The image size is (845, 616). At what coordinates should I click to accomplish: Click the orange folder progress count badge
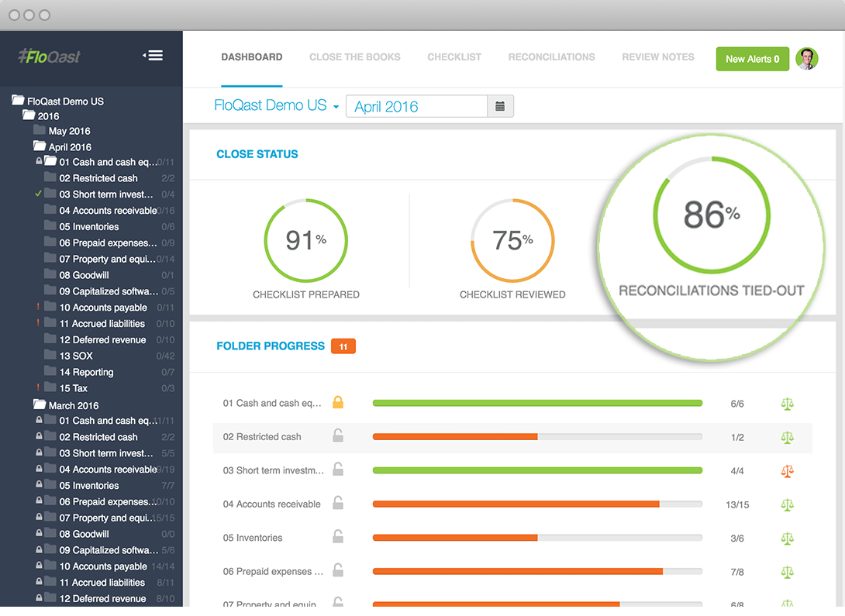[x=343, y=346]
